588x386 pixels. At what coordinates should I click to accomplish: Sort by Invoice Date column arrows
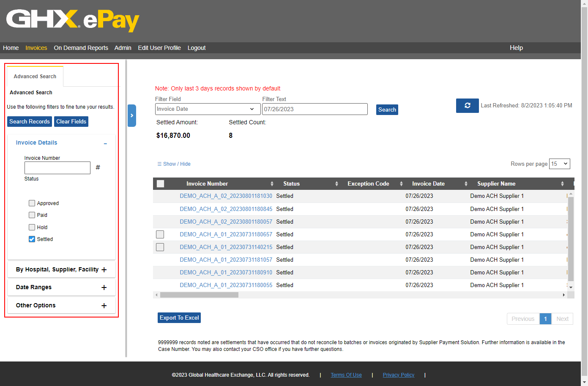click(x=466, y=184)
